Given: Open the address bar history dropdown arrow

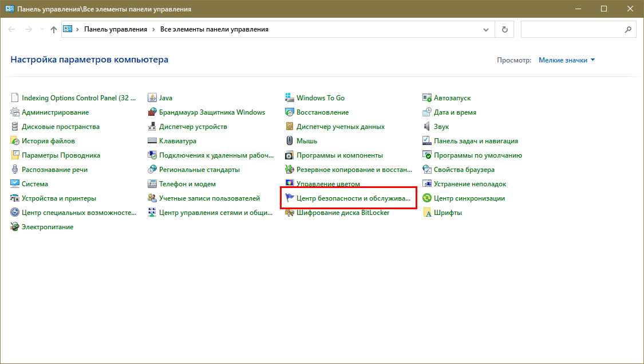Looking at the screenshot, I should (x=486, y=29).
